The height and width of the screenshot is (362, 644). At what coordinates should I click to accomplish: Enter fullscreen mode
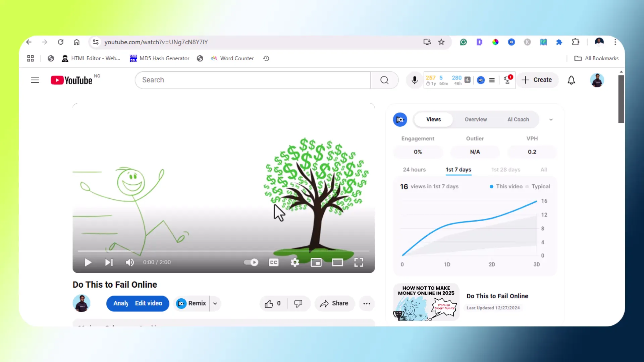[x=359, y=262]
